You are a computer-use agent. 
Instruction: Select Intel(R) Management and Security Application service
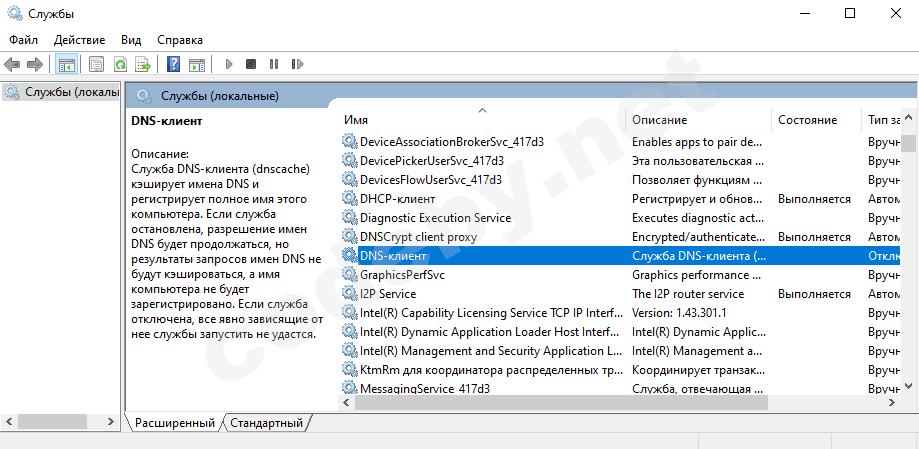coord(491,351)
